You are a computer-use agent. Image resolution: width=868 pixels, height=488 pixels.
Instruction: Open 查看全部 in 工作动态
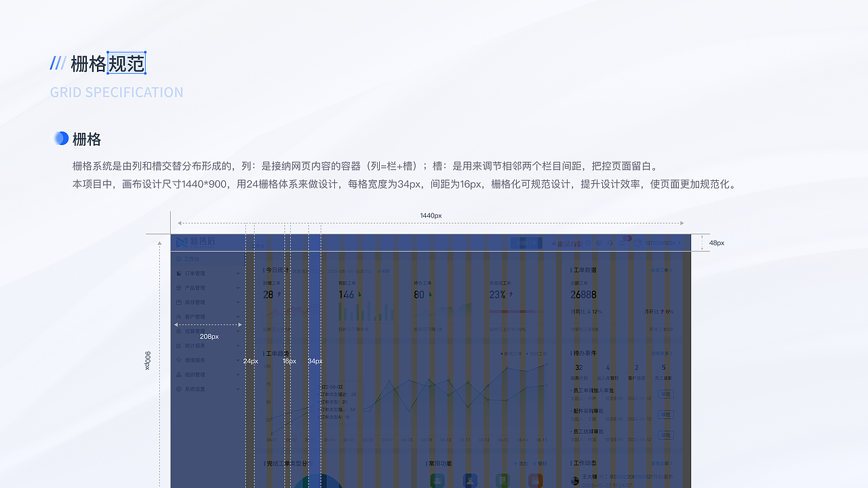pyautogui.click(x=662, y=464)
